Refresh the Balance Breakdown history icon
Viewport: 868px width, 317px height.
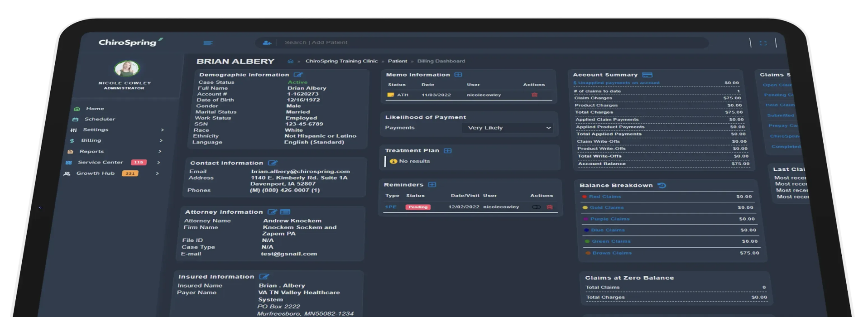tap(662, 186)
